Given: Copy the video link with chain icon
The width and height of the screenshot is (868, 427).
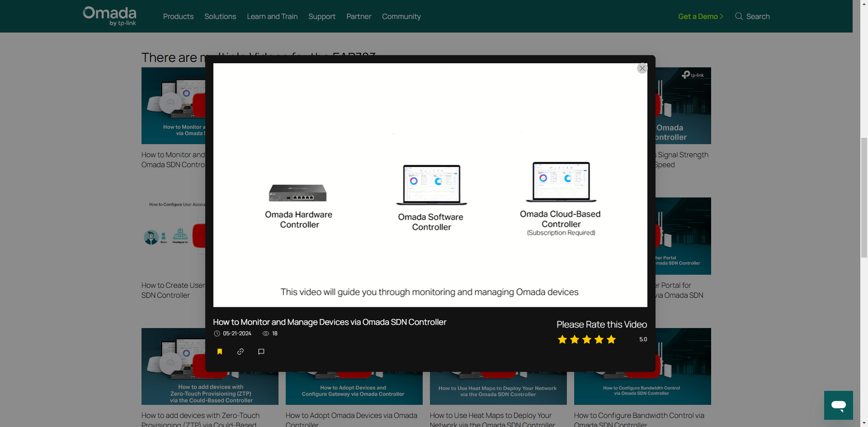Looking at the screenshot, I should click(x=241, y=352).
